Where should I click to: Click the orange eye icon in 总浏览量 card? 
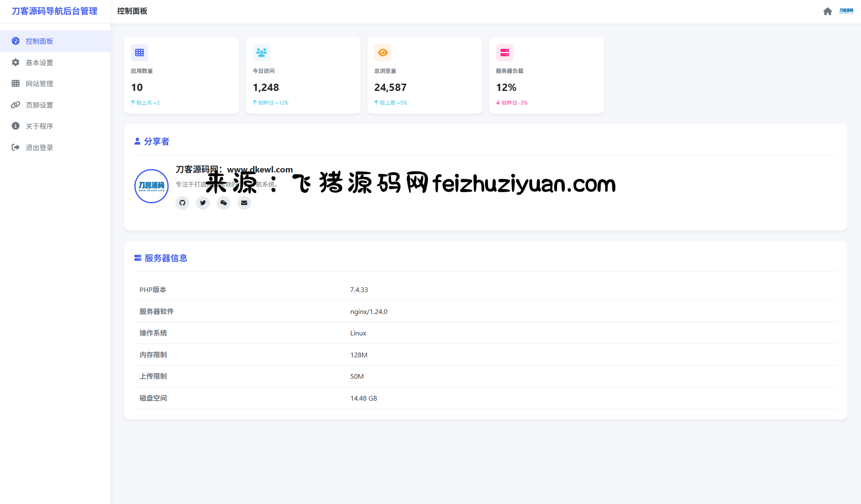[x=383, y=53]
